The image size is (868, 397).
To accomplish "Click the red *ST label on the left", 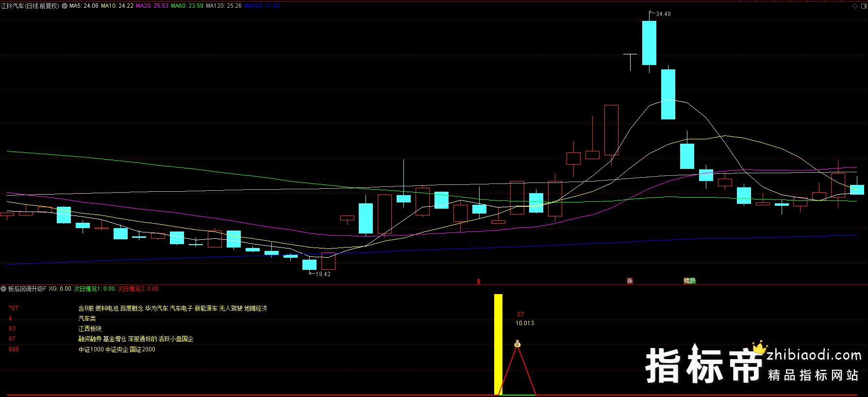I will click(14, 308).
